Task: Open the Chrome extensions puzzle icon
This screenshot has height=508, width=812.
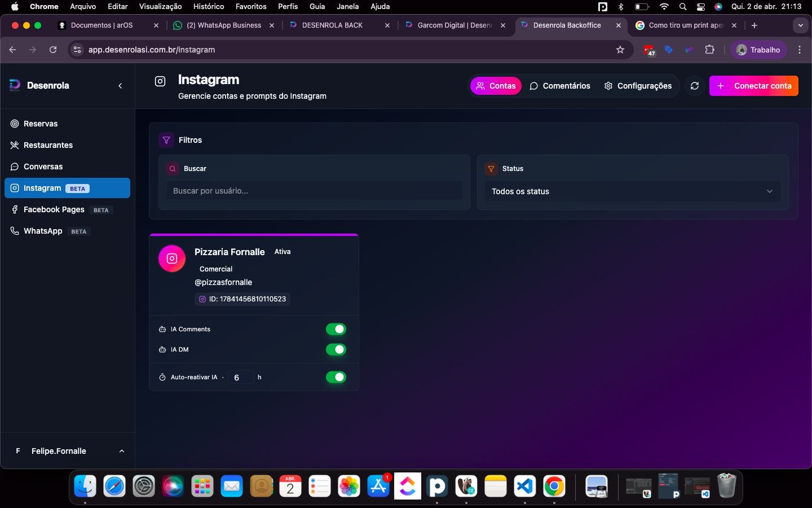Action: [709, 50]
